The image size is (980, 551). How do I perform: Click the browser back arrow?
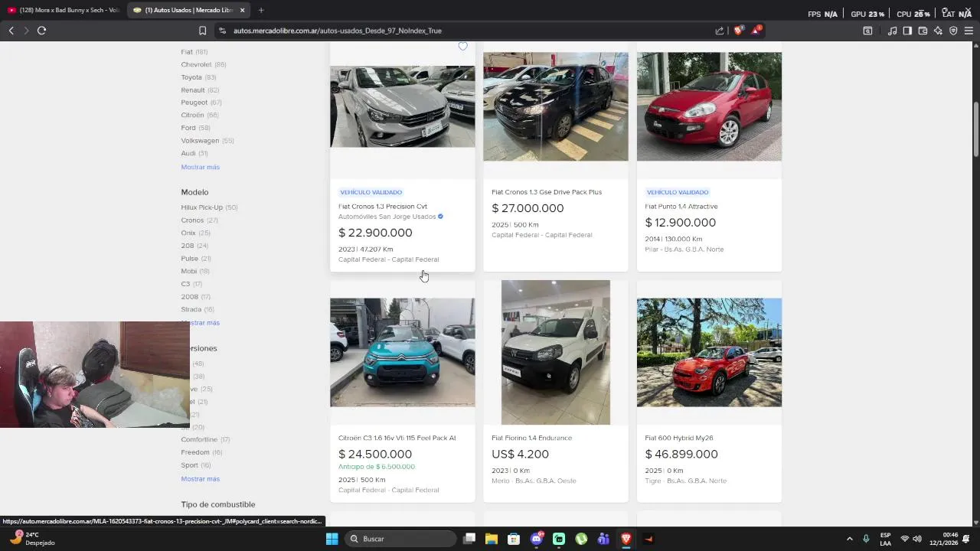click(x=11, y=31)
